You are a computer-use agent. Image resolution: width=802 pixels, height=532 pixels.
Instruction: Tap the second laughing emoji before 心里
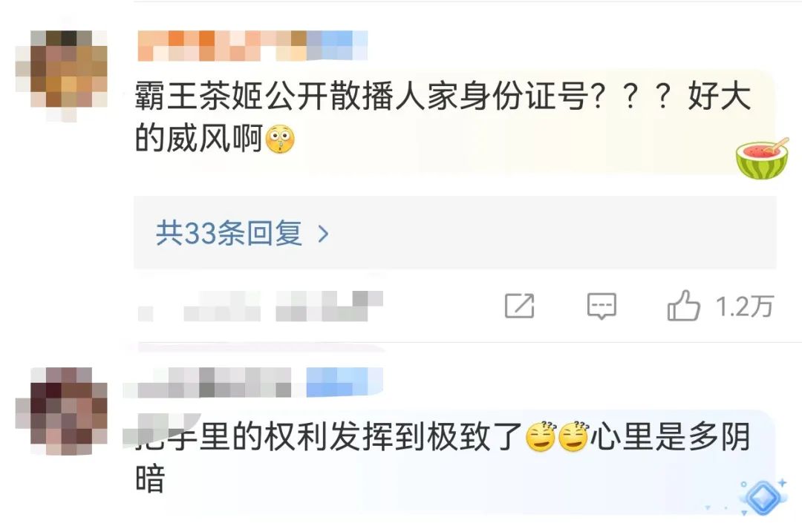coord(573,438)
